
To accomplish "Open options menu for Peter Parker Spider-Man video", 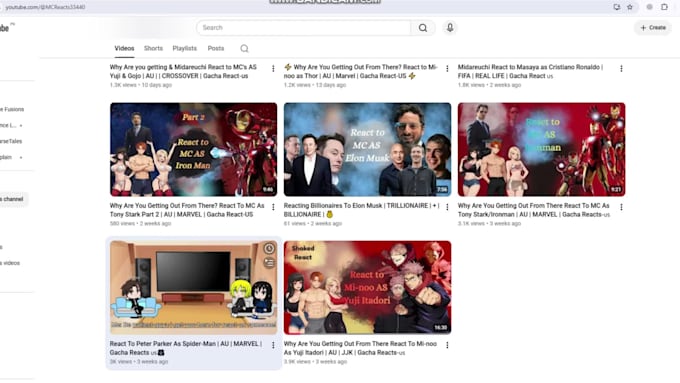I will (x=273, y=345).
